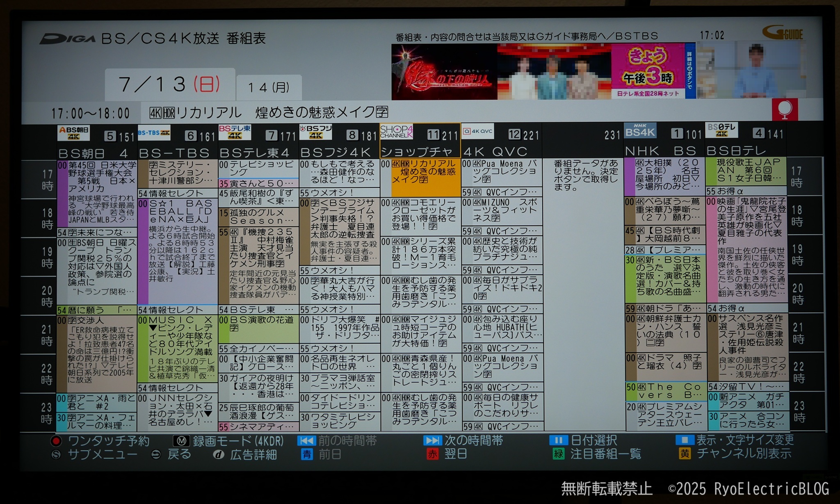Click the blue 青 key icon
Screen dimensions: 840x504
click(307, 454)
